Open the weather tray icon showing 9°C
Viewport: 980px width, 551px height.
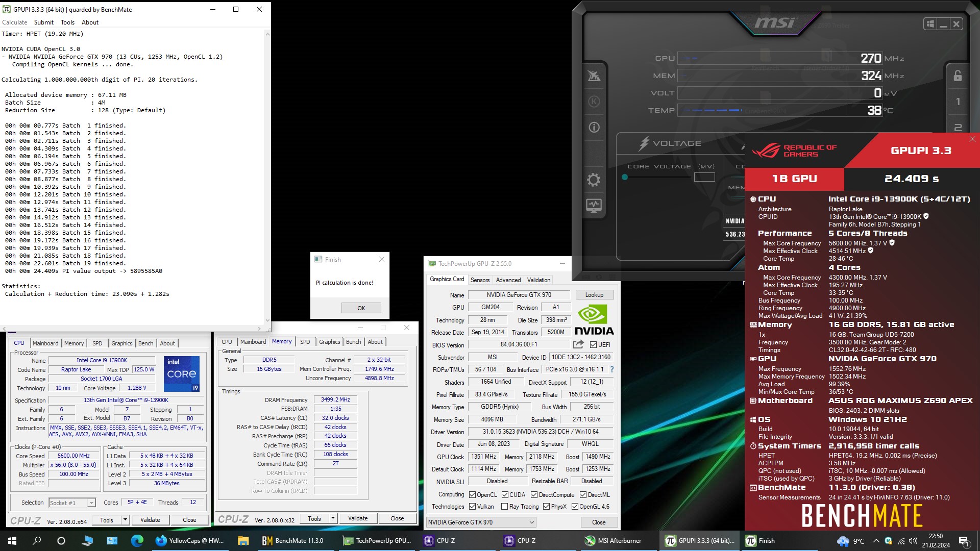click(850, 541)
